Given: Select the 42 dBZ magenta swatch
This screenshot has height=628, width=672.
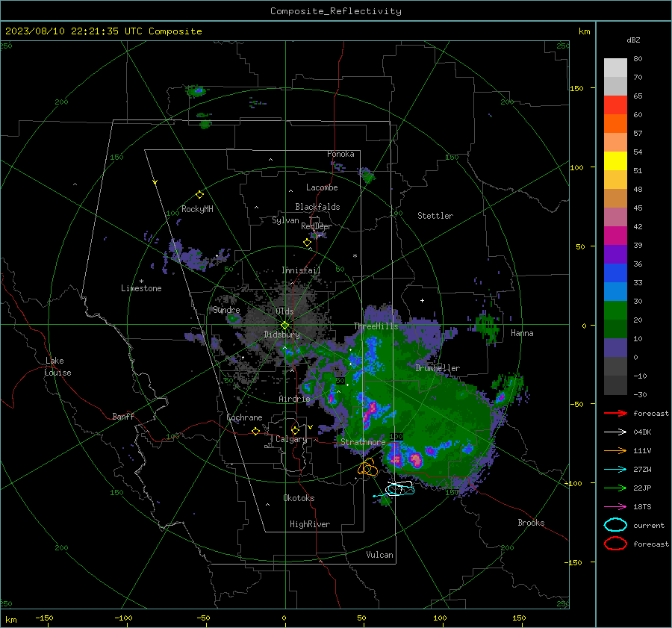Looking at the screenshot, I should [615, 235].
